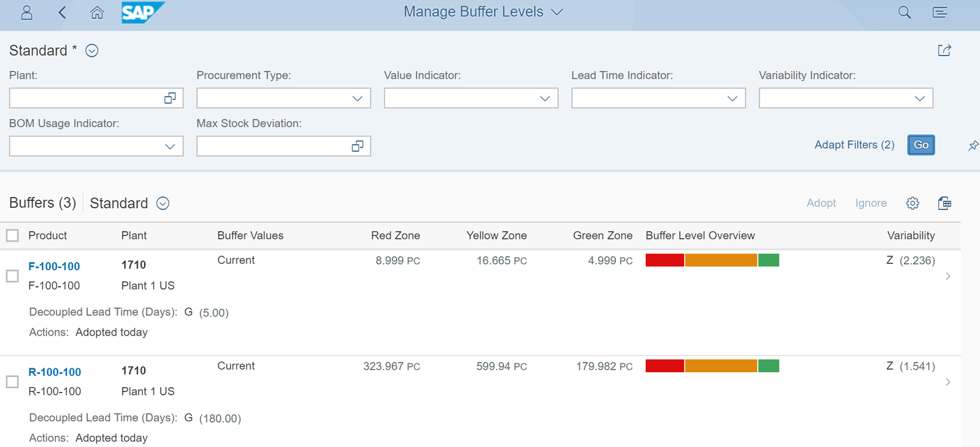Click the Plant column header

click(134, 235)
